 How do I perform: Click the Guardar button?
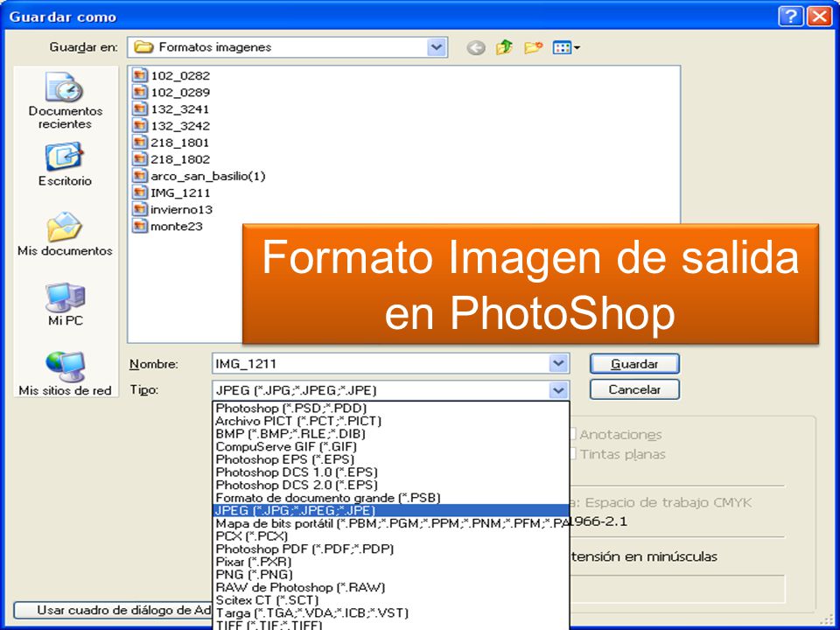pos(634,364)
